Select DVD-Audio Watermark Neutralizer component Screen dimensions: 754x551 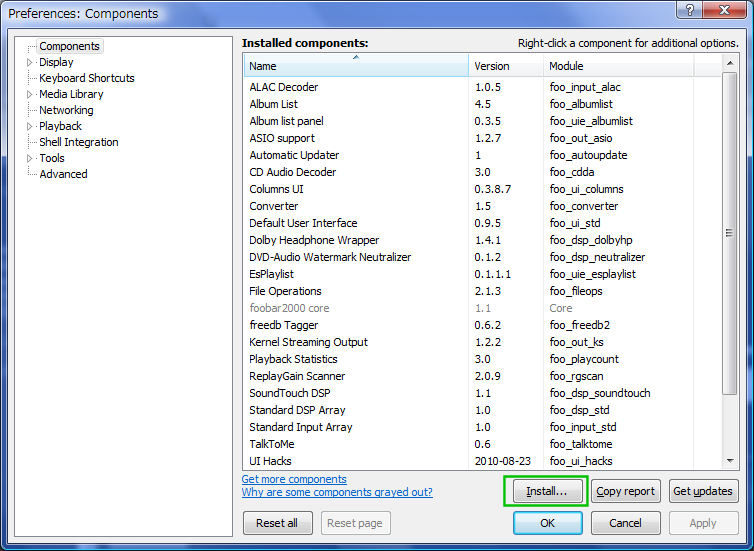coord(483,257)
